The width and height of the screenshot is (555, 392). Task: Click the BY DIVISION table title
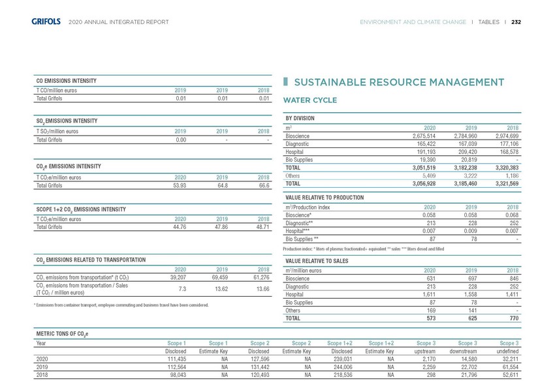point(300,118)
